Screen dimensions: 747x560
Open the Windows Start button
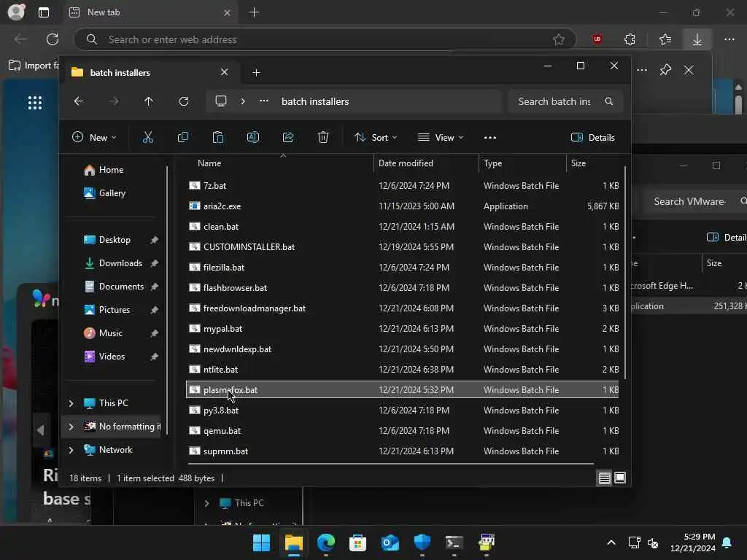[261, 542]
